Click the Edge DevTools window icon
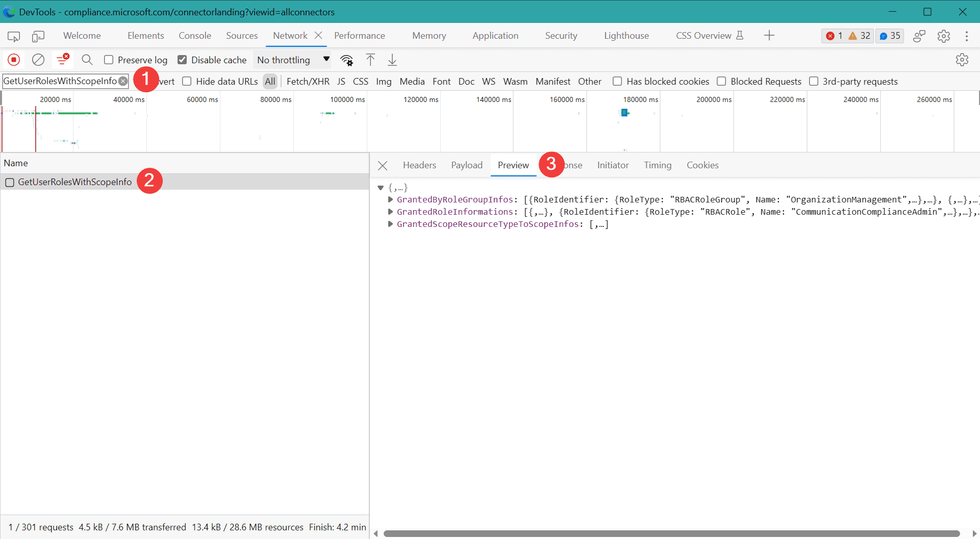Viewport: 980px width, 539px height. point(9,12)
